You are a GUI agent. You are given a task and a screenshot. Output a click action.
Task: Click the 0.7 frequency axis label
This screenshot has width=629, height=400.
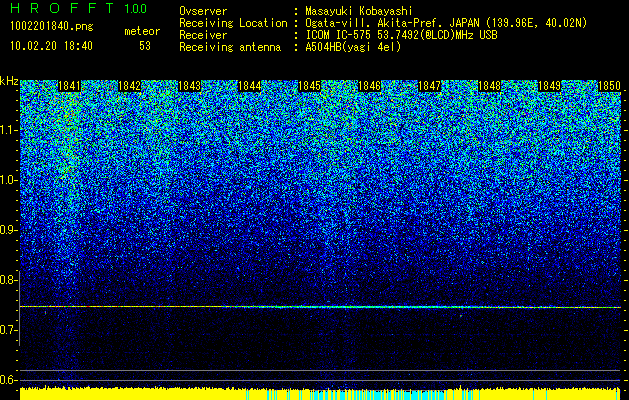point(8,330)
